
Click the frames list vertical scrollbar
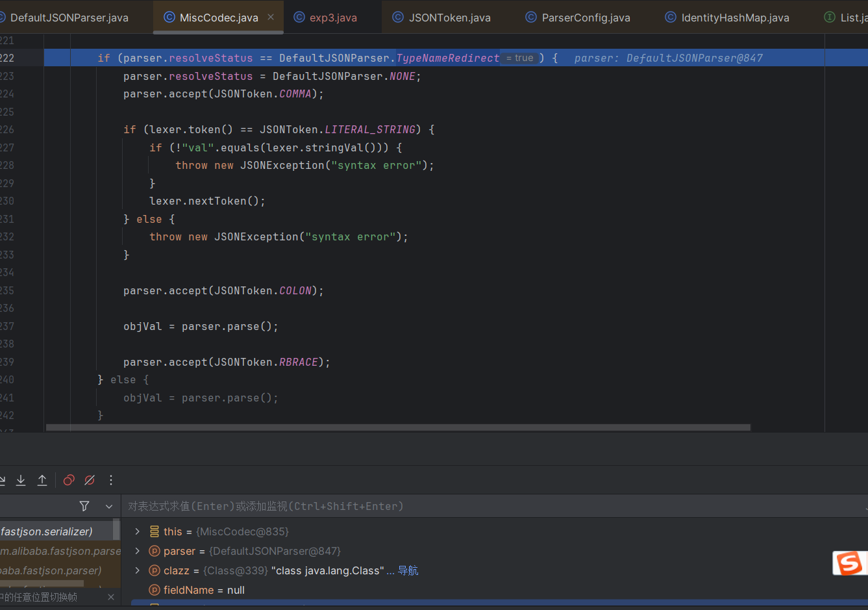(117, 529)
